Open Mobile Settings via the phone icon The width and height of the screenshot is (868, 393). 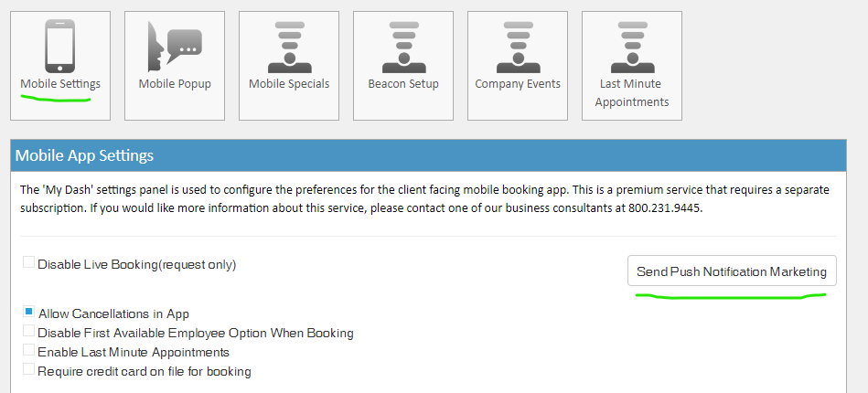[59, 46]
